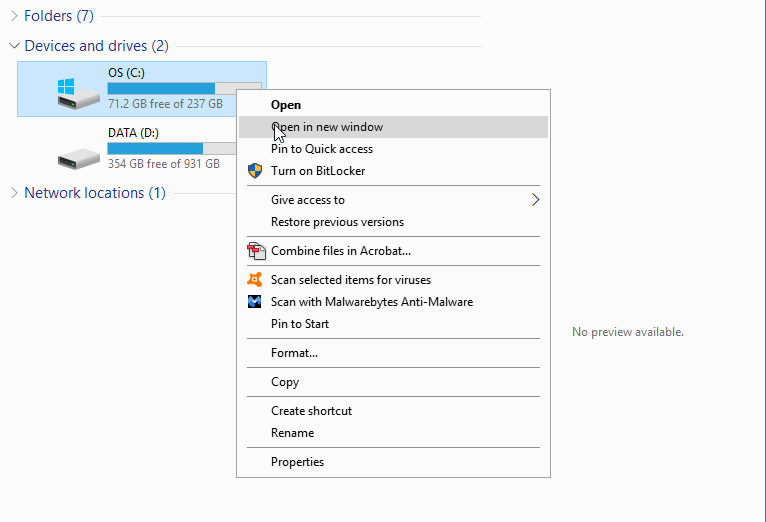Click the DATA (D:) drive label
Image resolution: width=766 pixels, height=522 pixels.
point(133,132)
